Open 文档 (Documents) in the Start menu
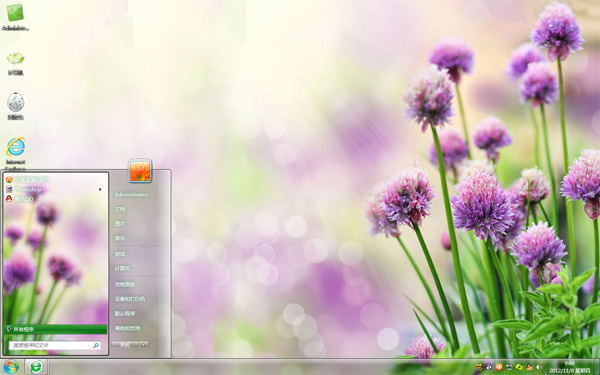The width and height of the screenshot is (600, 375). [120, 209]
